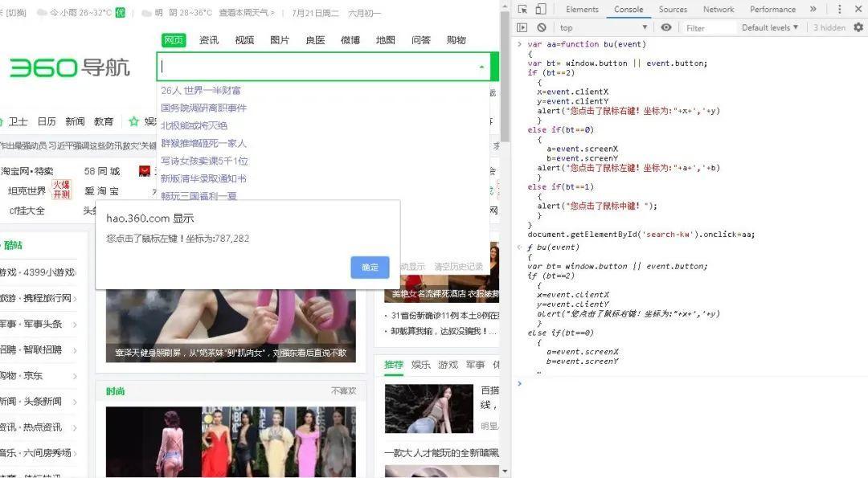Expand 携程旅行网 sidebar chevron
This screenshot has width=868, height=478.
(75, 298)
